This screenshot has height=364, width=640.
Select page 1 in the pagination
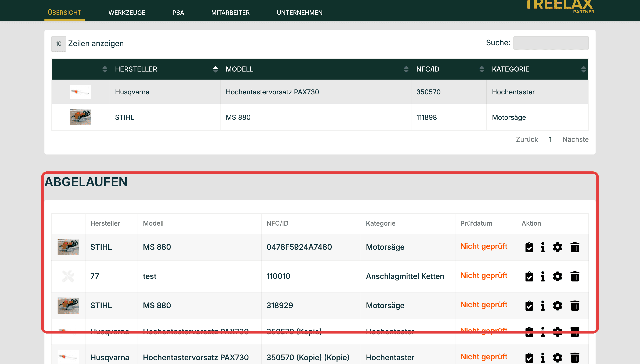[x=550, y=139]
